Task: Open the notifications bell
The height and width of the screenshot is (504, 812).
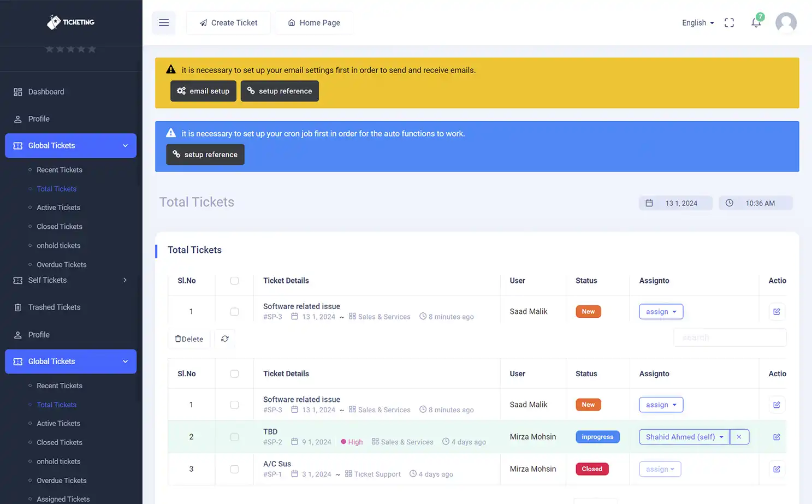Action: pos(756,22)
